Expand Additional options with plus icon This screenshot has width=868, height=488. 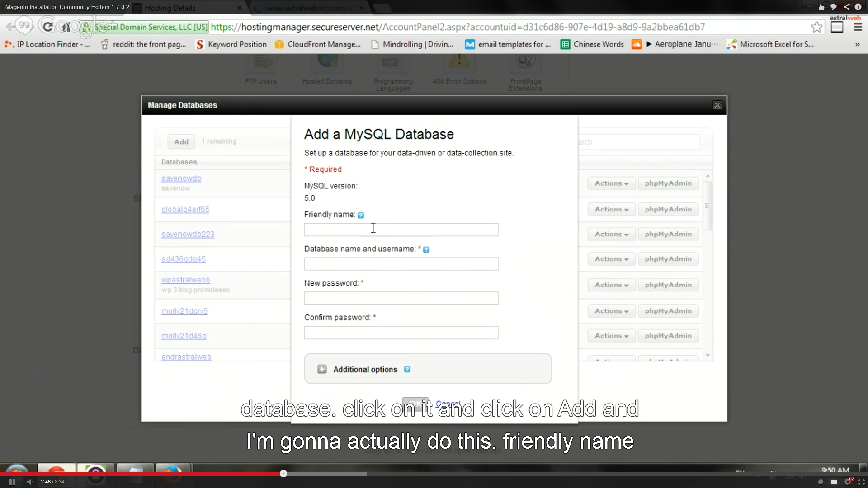322,369
